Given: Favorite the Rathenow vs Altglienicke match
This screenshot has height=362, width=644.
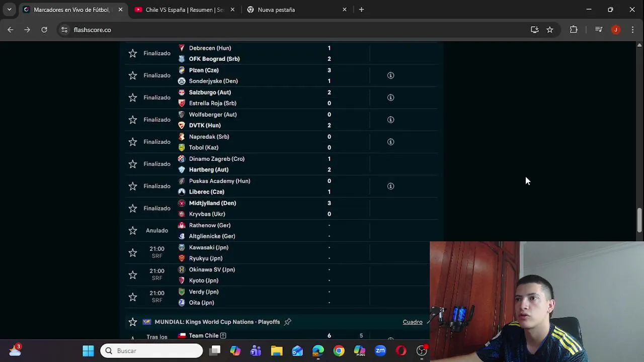Looking at the screenshot, I should tap(133, 230).
